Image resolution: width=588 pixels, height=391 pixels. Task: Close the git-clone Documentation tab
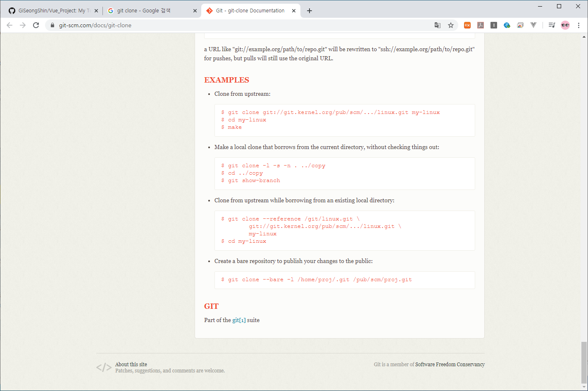pos(294,11)
